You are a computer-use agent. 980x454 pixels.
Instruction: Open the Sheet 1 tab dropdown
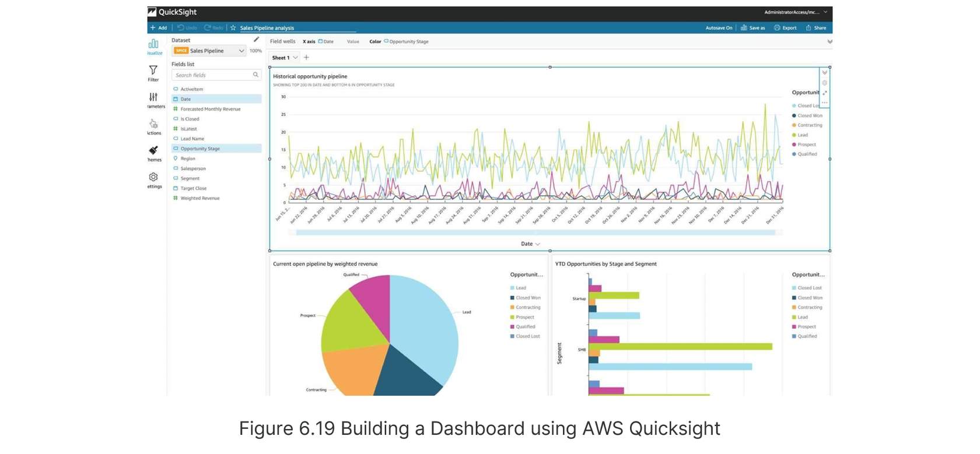pyautogui.click(x=296, y=58)
